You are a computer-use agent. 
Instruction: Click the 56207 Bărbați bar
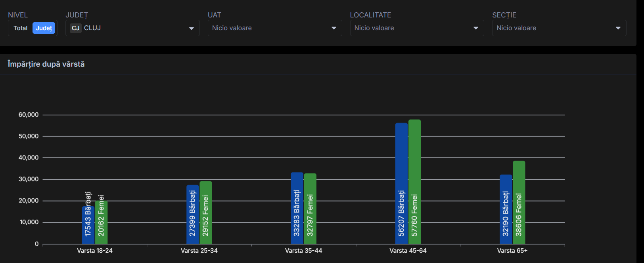pos(401,183)
